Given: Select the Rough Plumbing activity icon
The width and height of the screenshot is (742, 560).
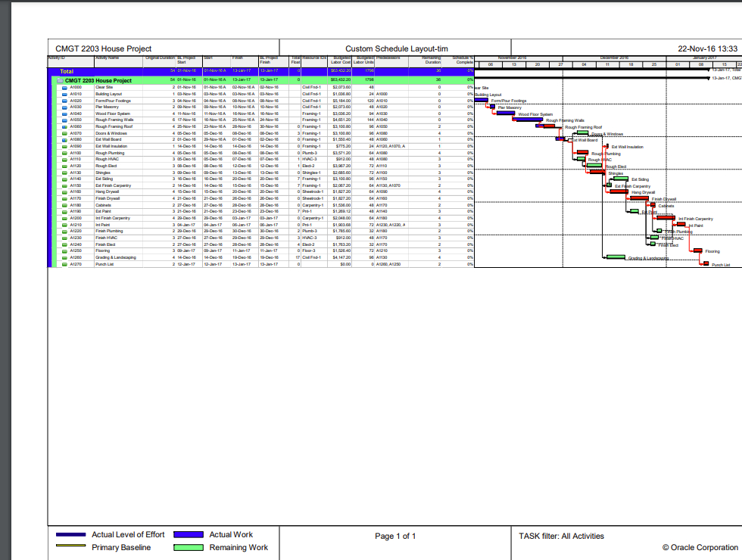Looking at the screenshot, I should (x=65, y=152).
